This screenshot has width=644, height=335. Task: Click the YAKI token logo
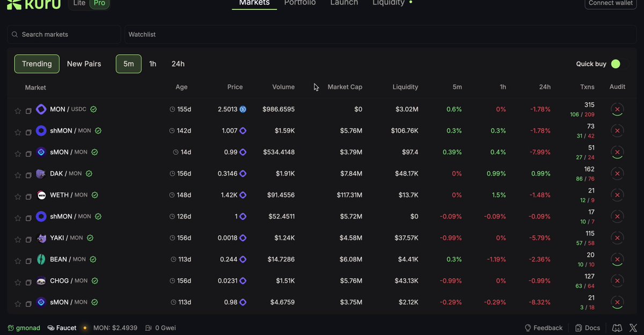point(41,238)
